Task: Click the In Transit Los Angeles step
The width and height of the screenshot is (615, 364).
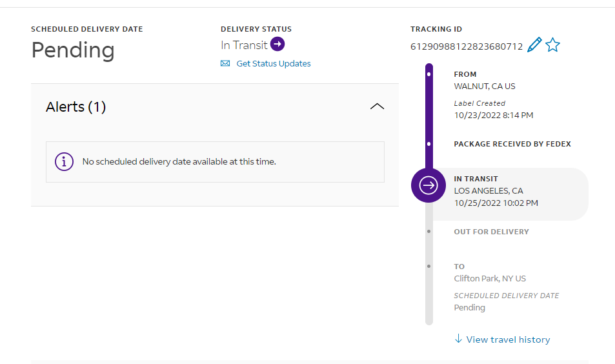Action: 497,191
